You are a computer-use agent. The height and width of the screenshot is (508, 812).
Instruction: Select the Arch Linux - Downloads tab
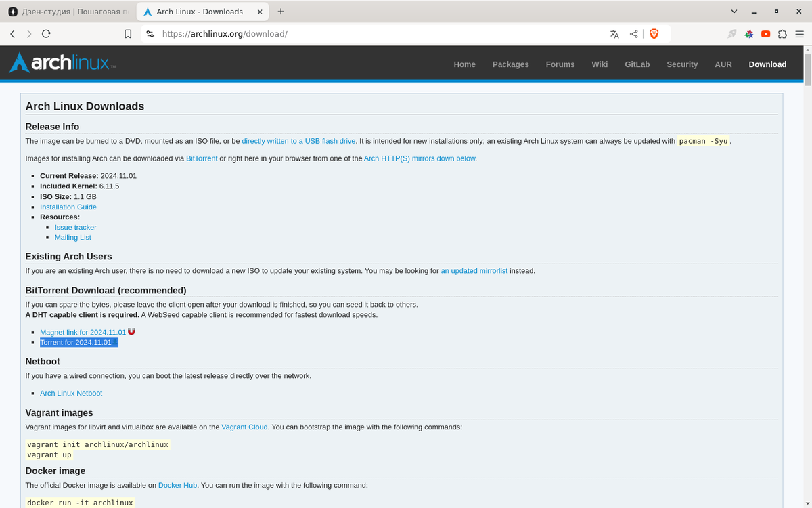pos(203,12)
